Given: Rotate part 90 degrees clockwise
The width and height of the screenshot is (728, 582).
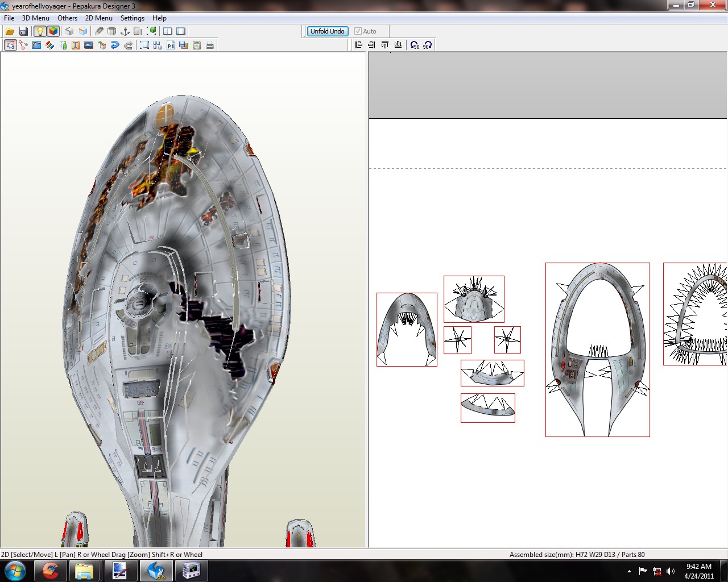Looking at the screenshot, I should (x=428, y=45).
